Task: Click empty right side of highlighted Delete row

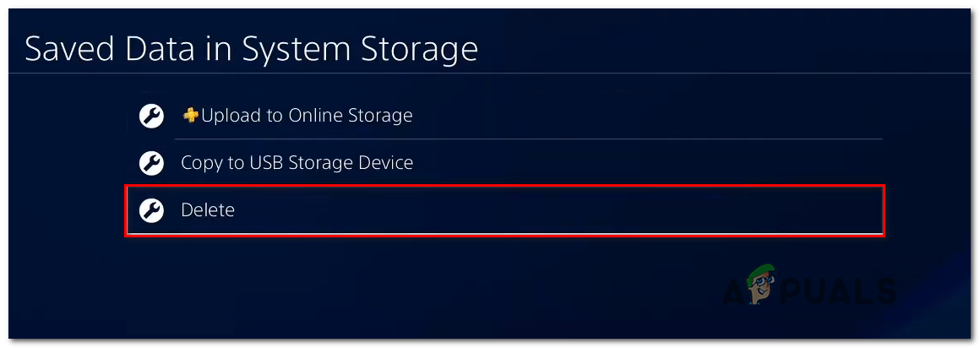Action: [x=676, y=210]
